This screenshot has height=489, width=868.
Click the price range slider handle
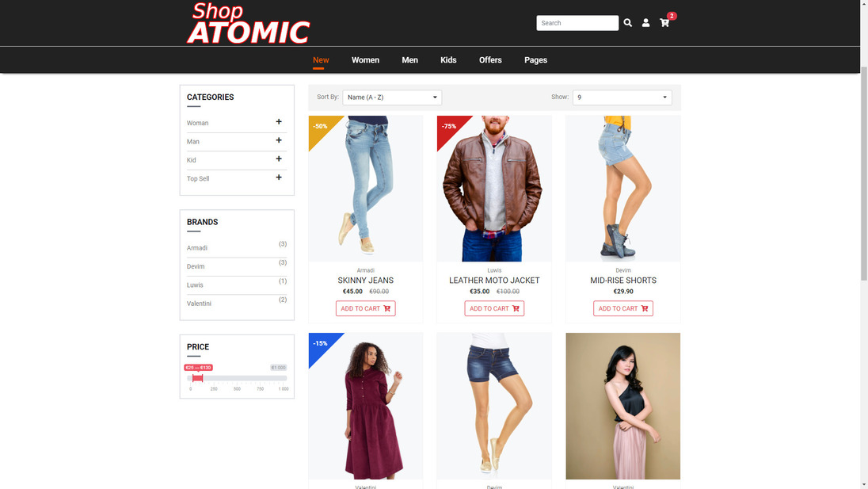click(x=198, y=378)
